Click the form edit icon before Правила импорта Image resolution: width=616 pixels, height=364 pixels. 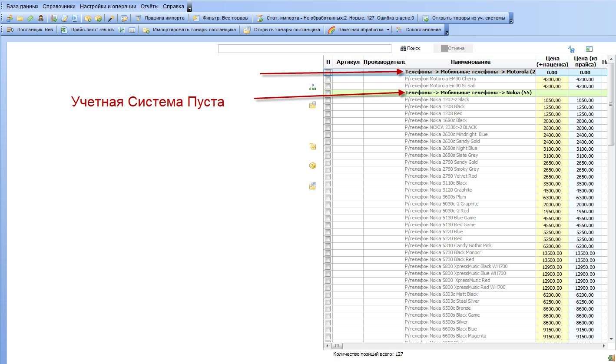point(124,18)
